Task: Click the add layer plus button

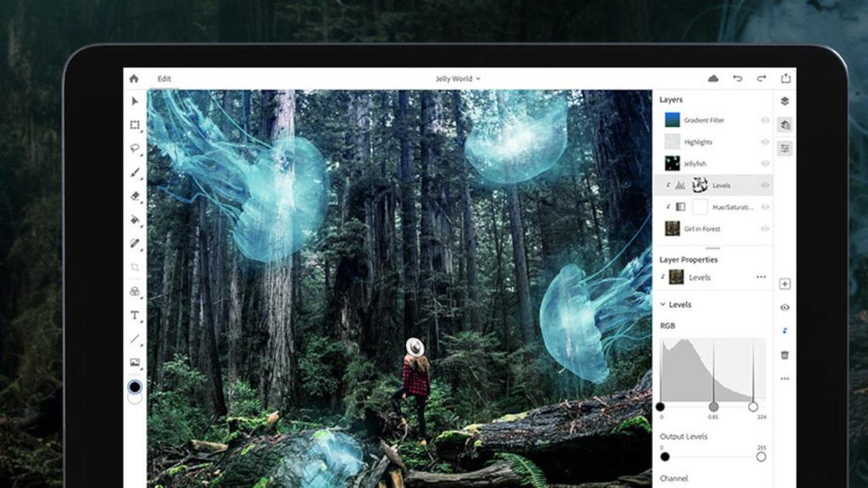Action: click(784, 284)
